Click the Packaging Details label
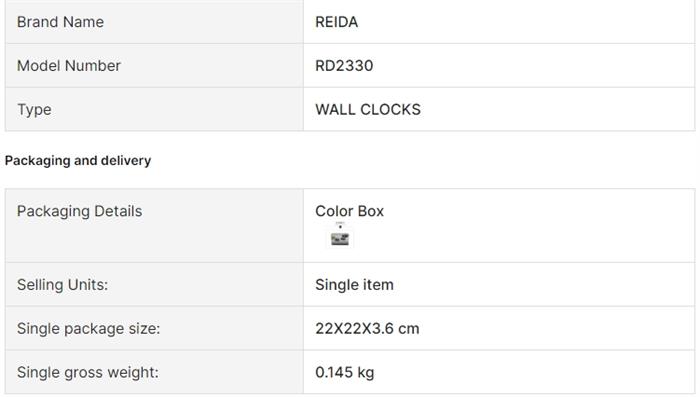This screenshot has height=397, width=700. click(x=79, y=211)
